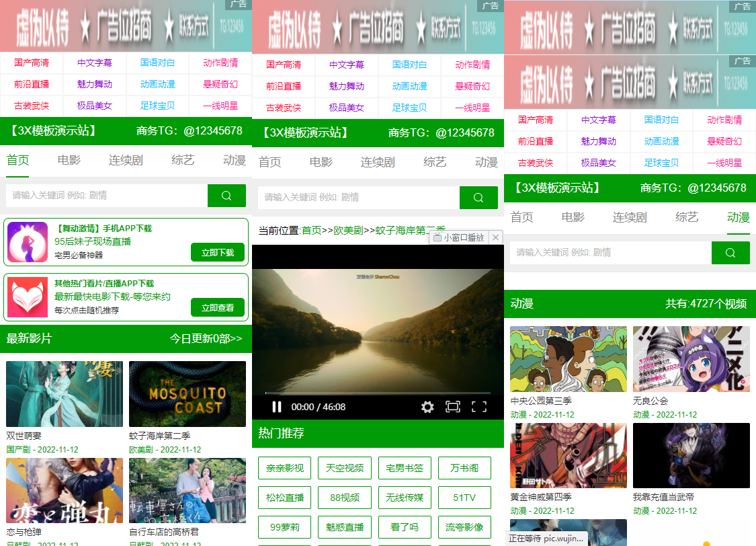Open 前沿直播 category on the left screen

point(32,85)
